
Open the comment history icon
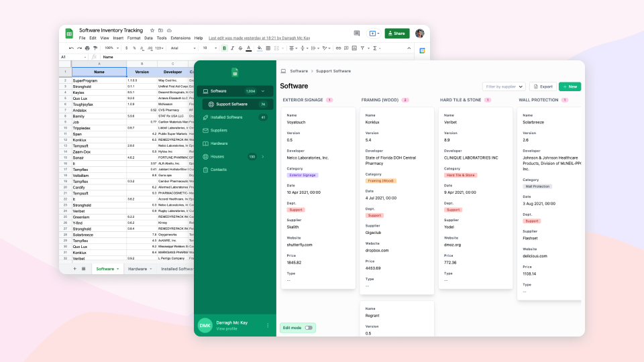pyautogui.click(x=356, y=34)
